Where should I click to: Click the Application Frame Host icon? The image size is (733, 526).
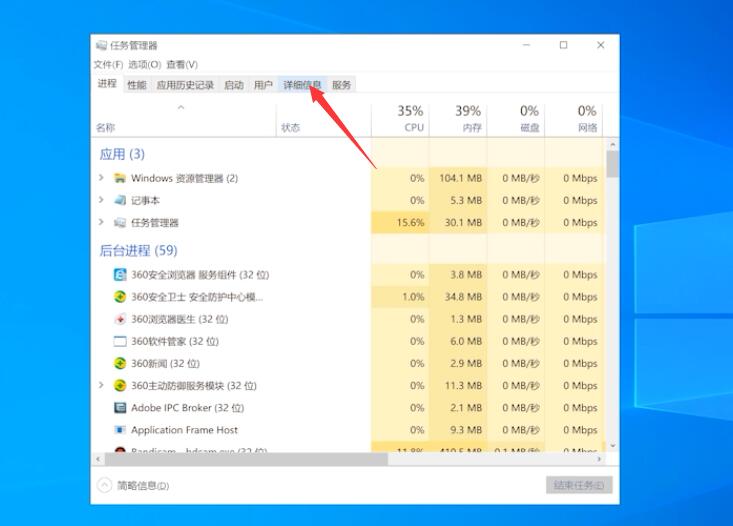click(x=120, y=430)
